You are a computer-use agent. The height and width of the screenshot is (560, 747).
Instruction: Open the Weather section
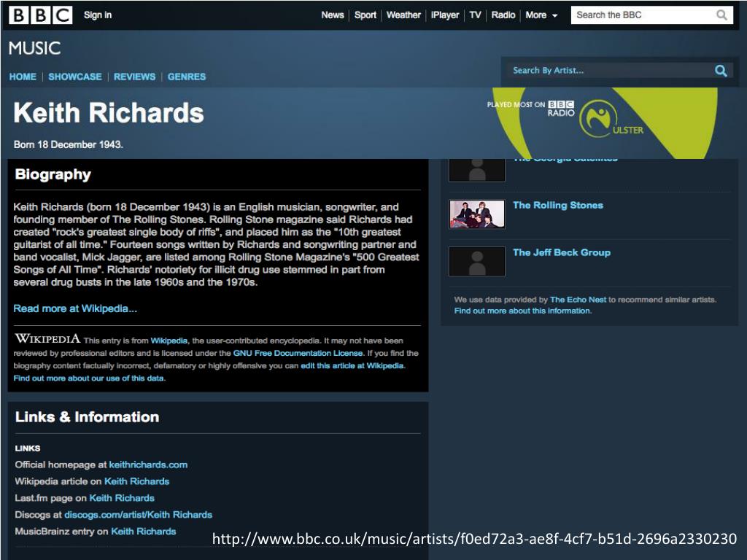coord(403,15)
